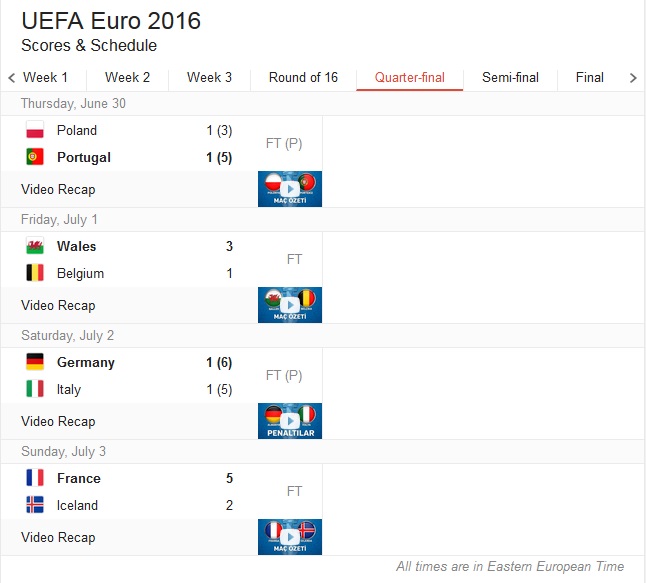This screenshot has width=646, height=583.
Task: Click the Belgium flag icon
Action: (x=35, y=273)
